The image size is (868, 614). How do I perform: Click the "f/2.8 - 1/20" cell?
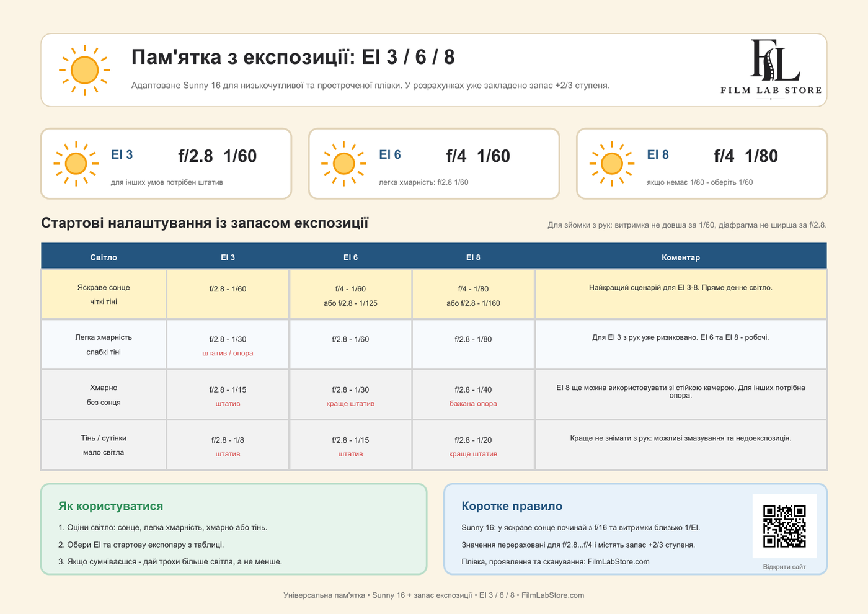473,440
